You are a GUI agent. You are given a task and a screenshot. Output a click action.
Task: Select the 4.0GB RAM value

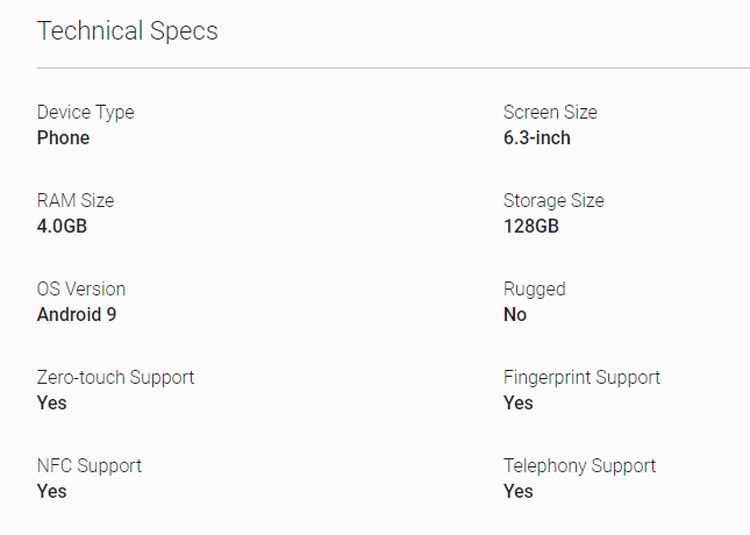pos(62,226)
